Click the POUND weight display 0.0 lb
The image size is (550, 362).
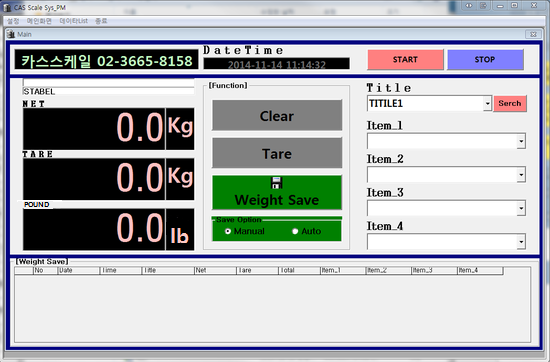point(108,229)
